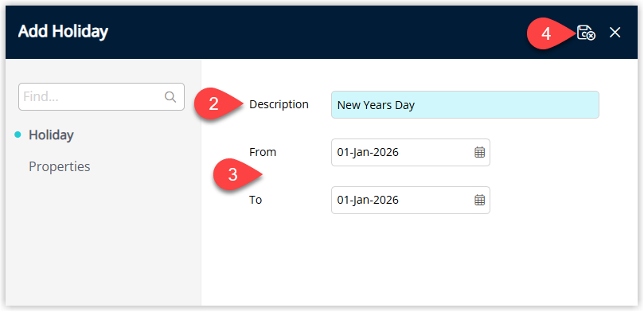Click the Description field with New Years Day

point(465,105)
